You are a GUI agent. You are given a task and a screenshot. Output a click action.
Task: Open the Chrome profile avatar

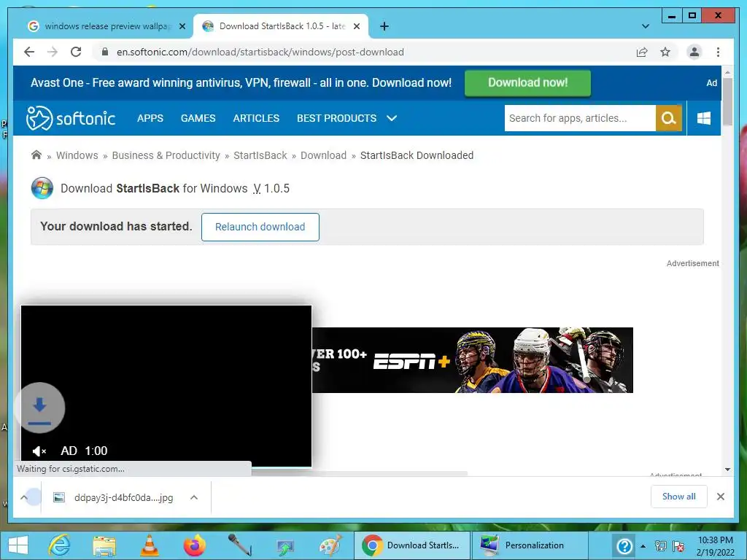(x=694, y=52)
